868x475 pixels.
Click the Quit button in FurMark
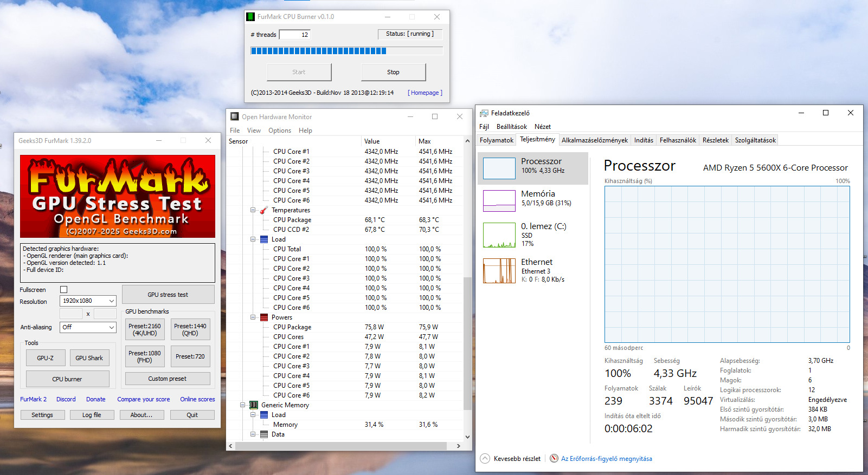192,415
